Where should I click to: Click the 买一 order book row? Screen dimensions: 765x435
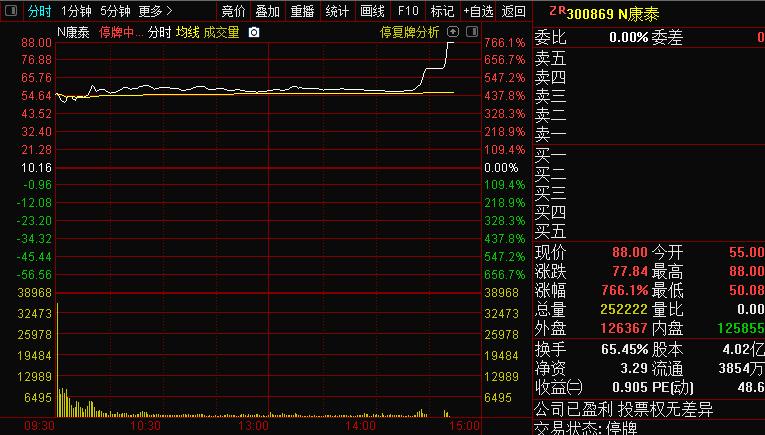(649, 156)
